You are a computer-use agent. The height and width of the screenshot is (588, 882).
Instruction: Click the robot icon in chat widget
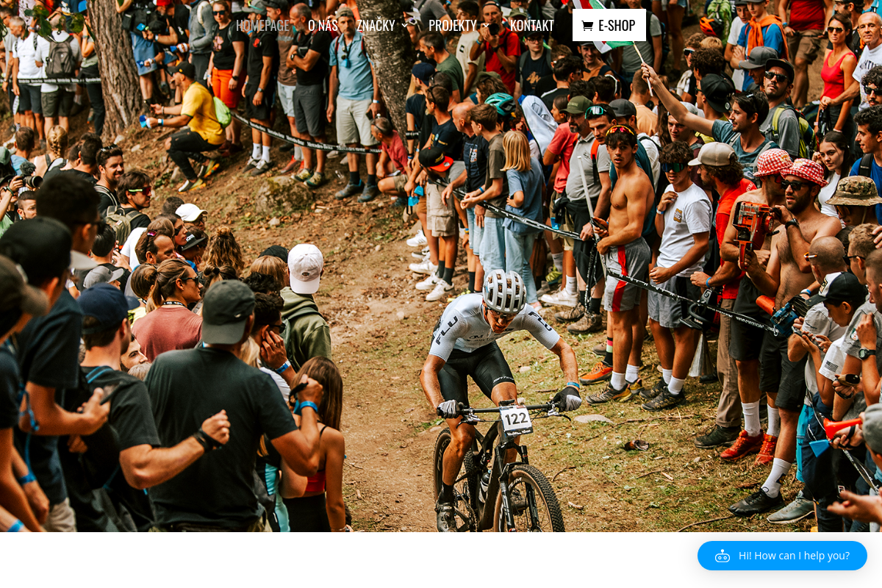coord(723,556)
